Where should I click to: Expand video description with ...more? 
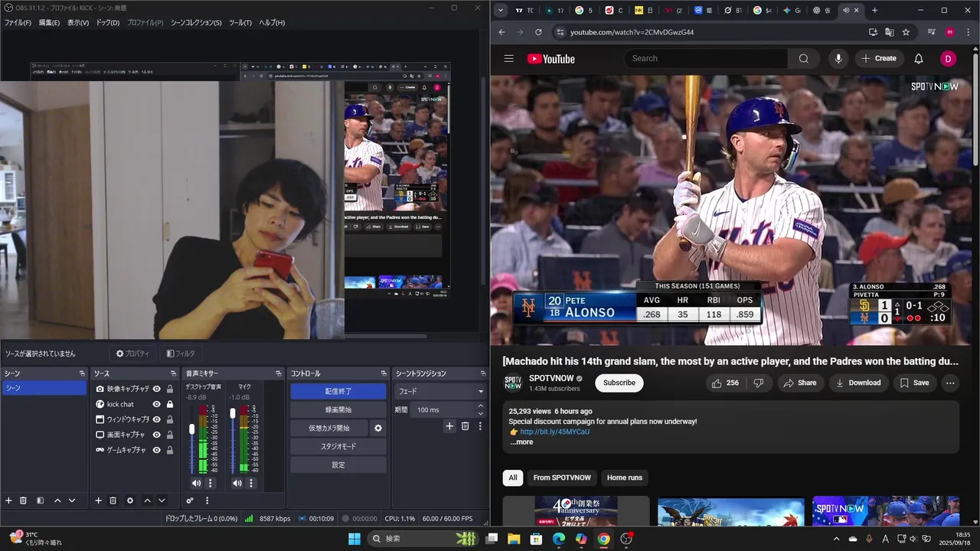pos(521,442)
